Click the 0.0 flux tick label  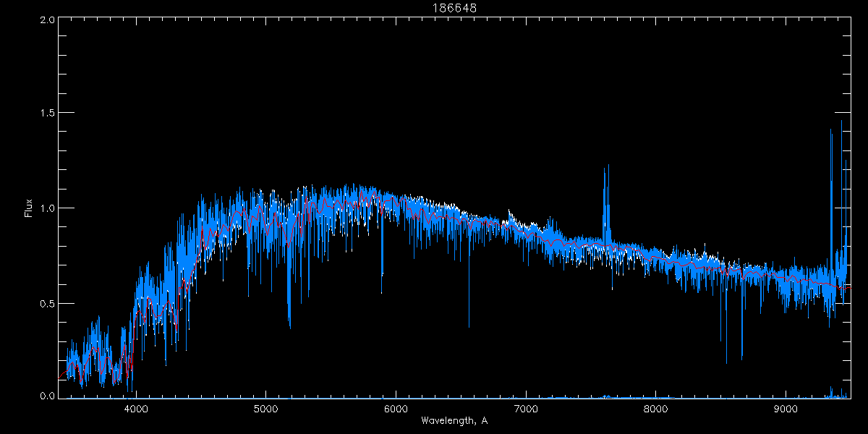click(x=45, y=395)
